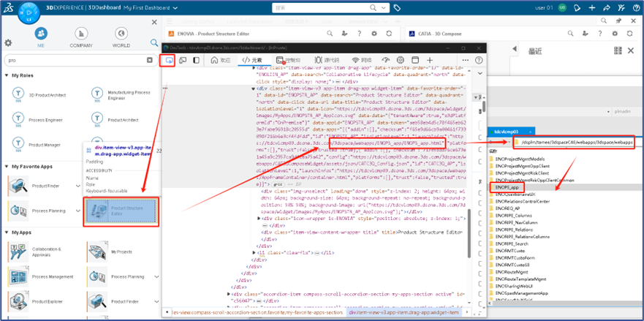Viewport: 644px width, 321px height.
Task: Expand My Apps Process Planning dropdown
Action: (x=157, y=277)
